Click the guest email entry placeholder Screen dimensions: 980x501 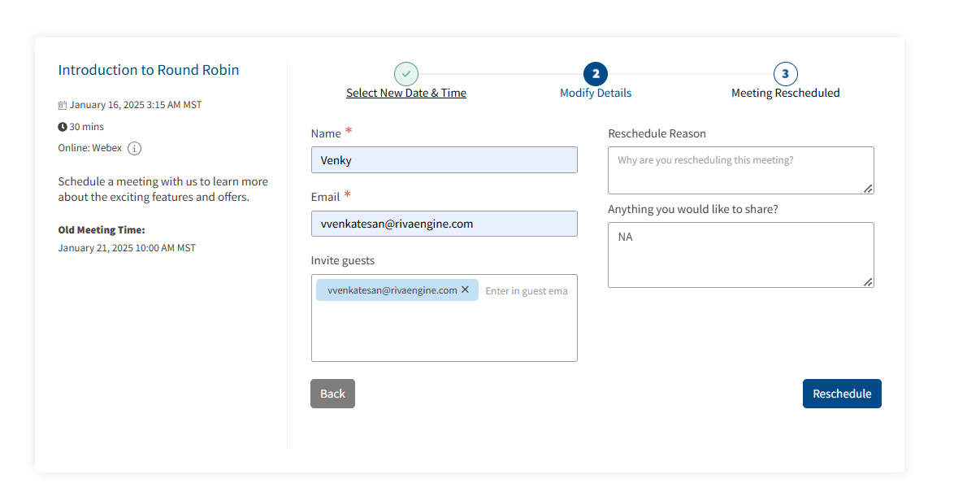(527, 290)
